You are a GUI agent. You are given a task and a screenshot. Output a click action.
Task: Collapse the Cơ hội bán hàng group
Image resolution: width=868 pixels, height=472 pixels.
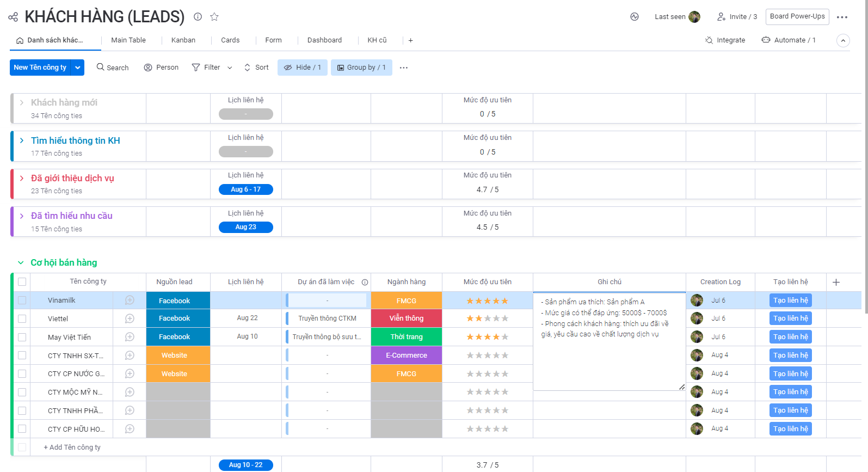[x=21, y=263]
